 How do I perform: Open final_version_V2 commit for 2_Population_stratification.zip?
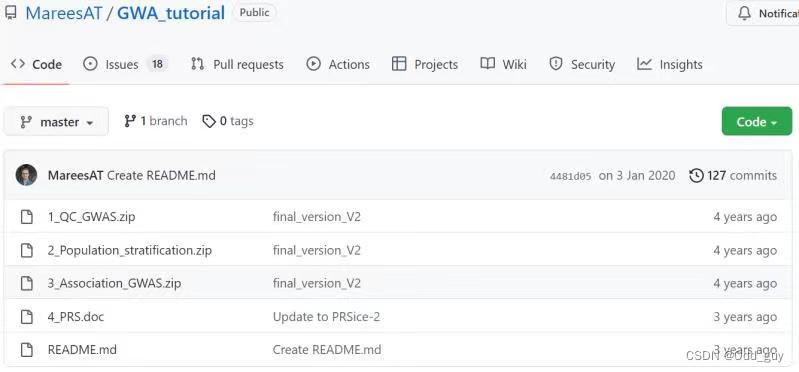tap(317, 250)
